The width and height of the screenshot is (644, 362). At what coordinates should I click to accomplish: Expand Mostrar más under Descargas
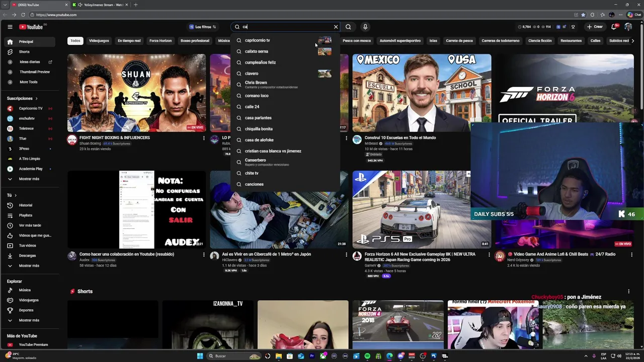click(x=29, y=265)
